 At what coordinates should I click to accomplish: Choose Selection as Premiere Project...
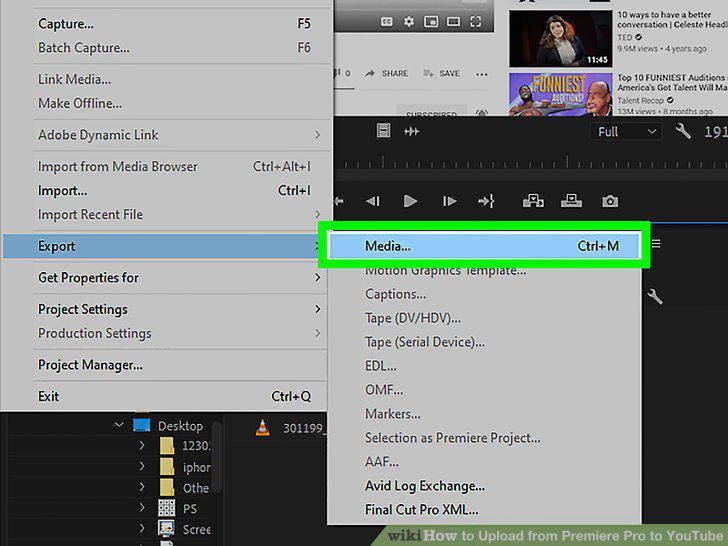pos(484,438)
